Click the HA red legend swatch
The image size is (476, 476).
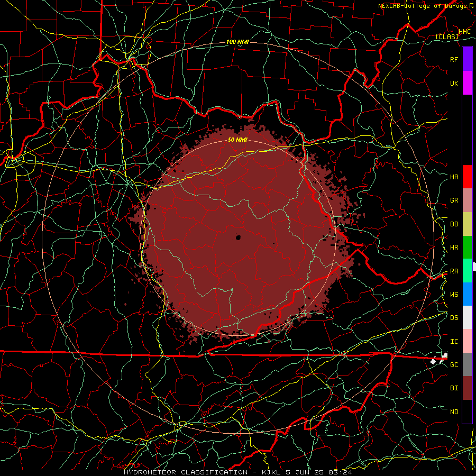point(467,177)
